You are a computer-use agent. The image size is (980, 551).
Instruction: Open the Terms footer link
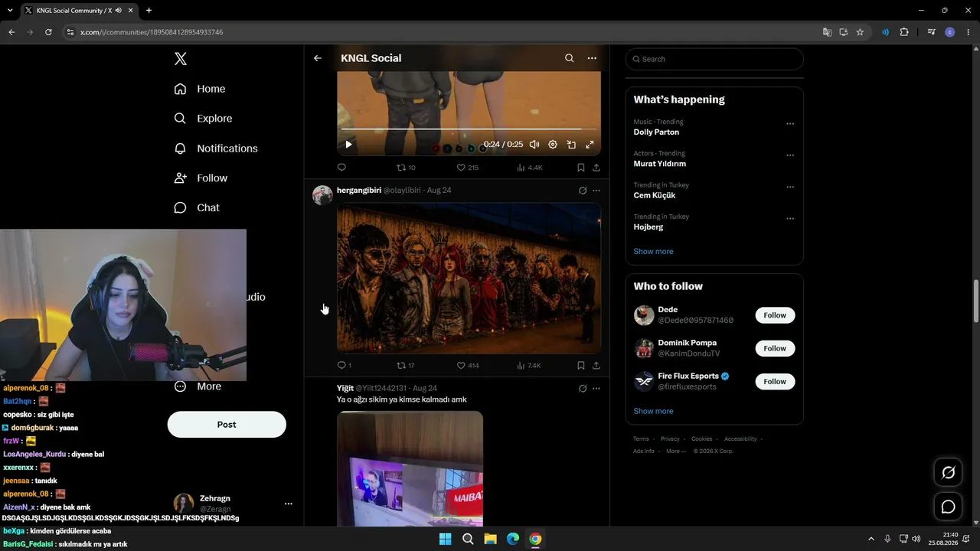tap(641, 439)
